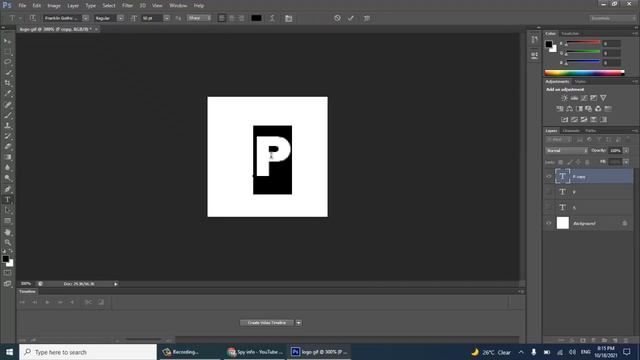Open the workspace Essentials dropdown

tap(612, 18)
